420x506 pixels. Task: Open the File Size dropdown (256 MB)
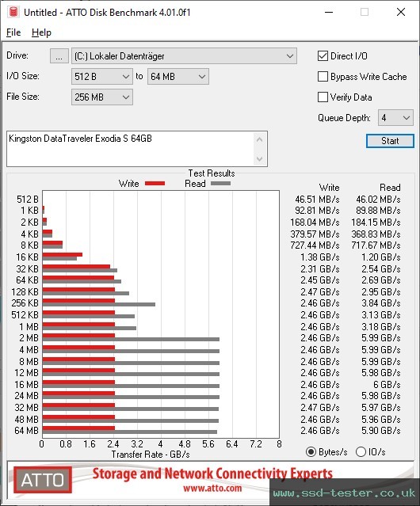click(x=102, y=97)
